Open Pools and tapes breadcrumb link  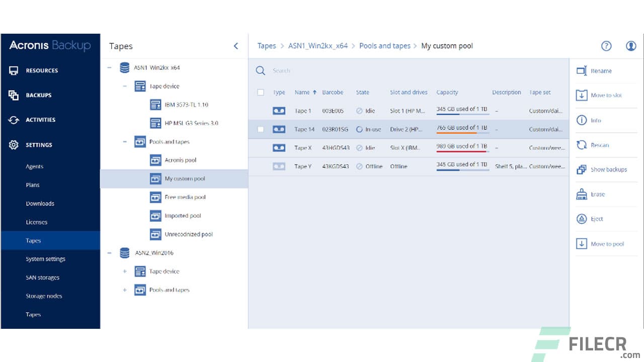[x=385, y=46]
